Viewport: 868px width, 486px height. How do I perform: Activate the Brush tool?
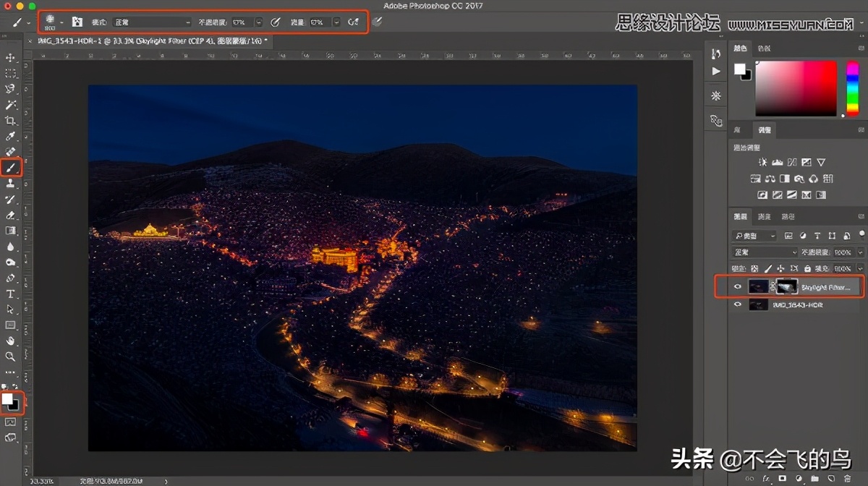click(10, 168)
